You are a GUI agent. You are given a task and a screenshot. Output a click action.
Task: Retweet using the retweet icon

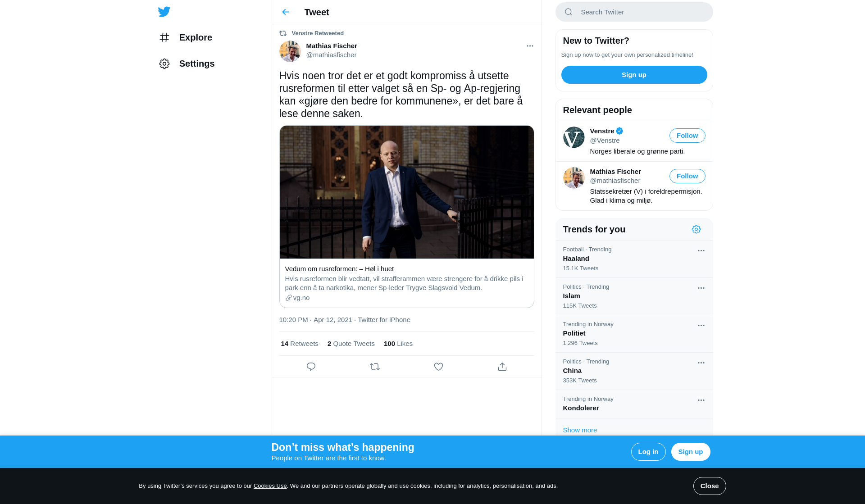coord(375,367)
